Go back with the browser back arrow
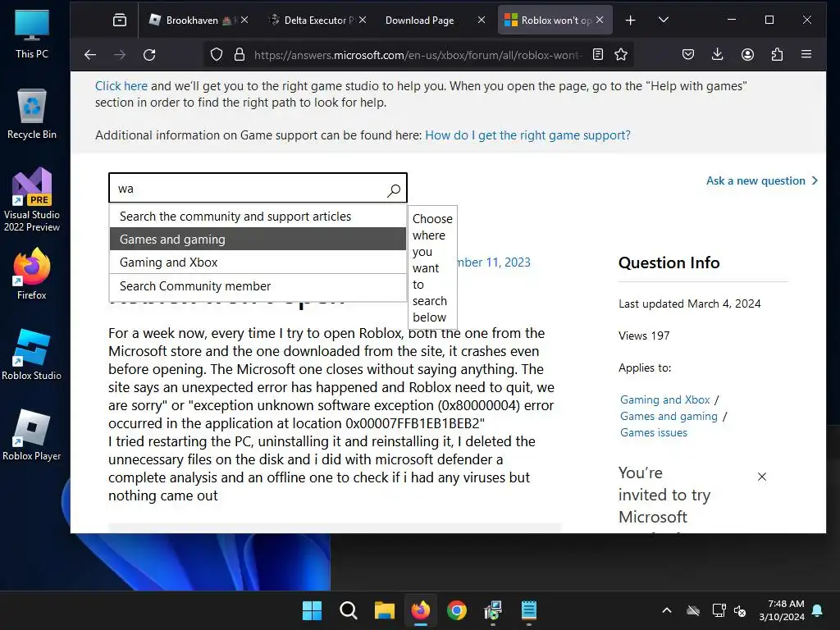This screenshot has width=840, height=630. (x=90, y=55)
